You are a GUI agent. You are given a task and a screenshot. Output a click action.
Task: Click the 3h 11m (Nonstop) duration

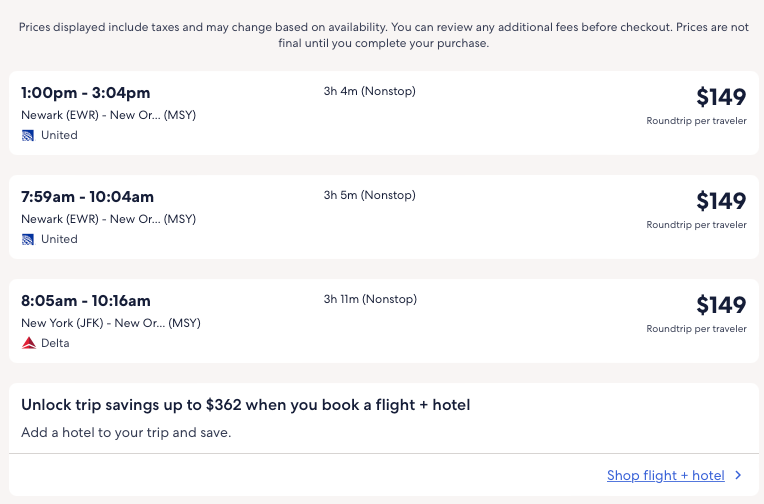[x=370, y=299]
